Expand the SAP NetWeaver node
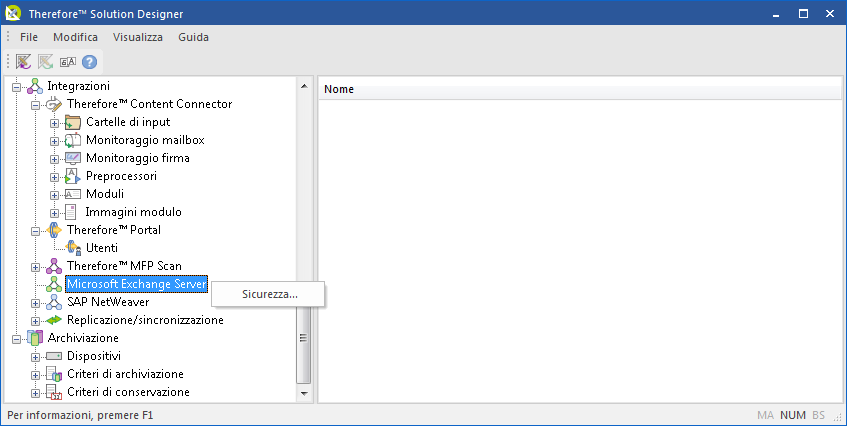This screenshot has height=427, width=848. [x=36, y=302]
